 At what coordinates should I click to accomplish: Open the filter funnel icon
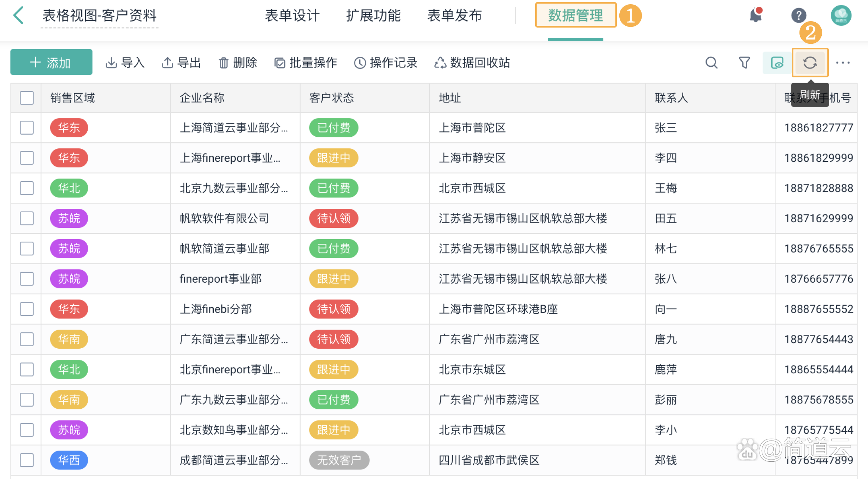point(744,63)
